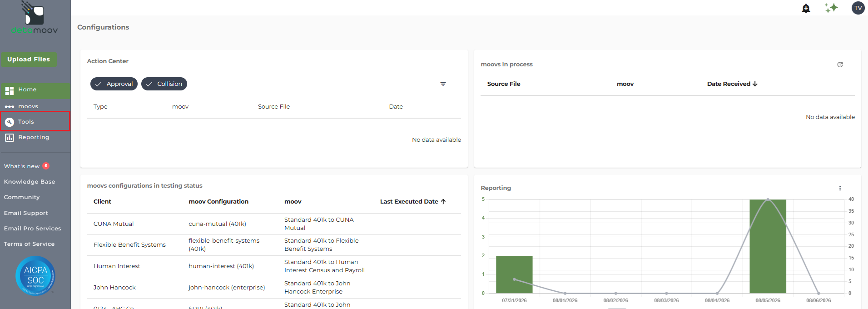Click the datamoov logo
Image resolution: width=868 pixels, height=309 pixels.
[x=35, y=18]
